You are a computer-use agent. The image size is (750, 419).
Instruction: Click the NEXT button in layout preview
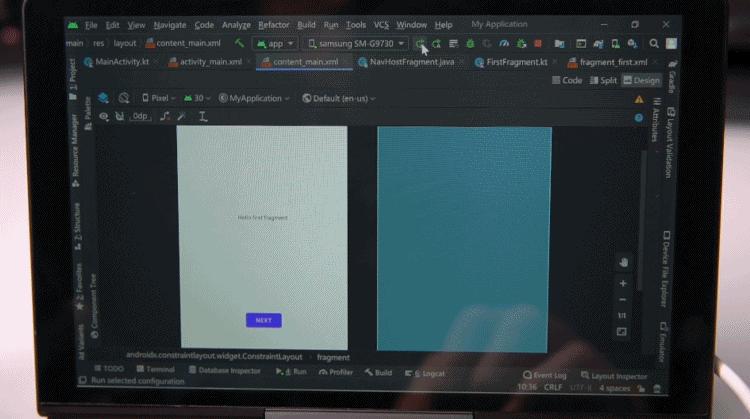click(x=264, y=320)
